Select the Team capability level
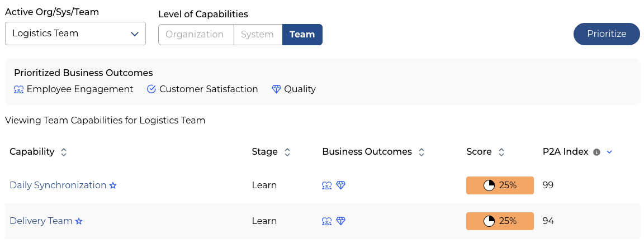The height and width of the screenshot is (248, 644). pos(302,34)
